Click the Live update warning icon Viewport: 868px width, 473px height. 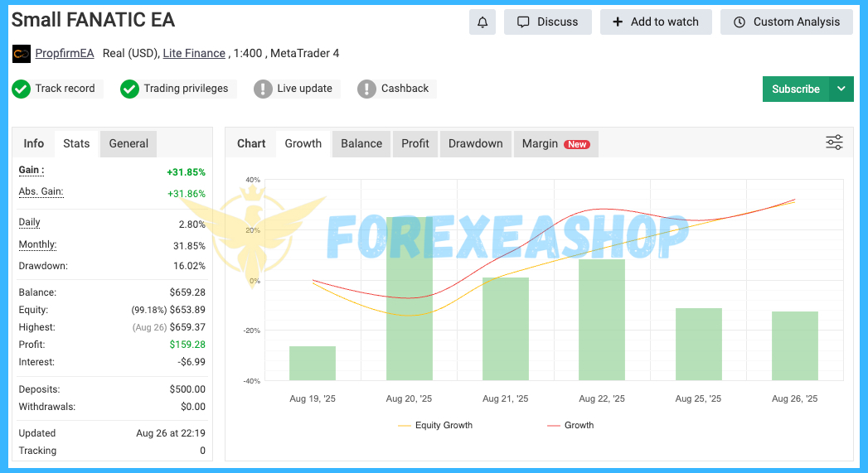pos(263,89)
